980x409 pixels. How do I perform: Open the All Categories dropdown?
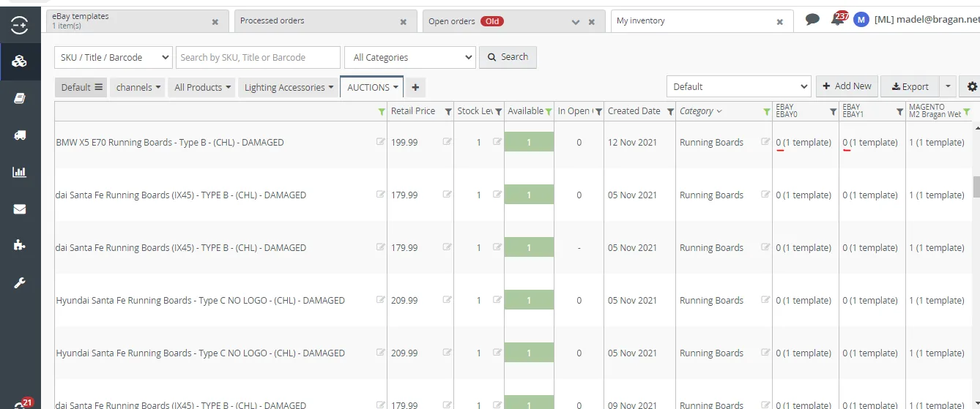[x=412, y=57]
